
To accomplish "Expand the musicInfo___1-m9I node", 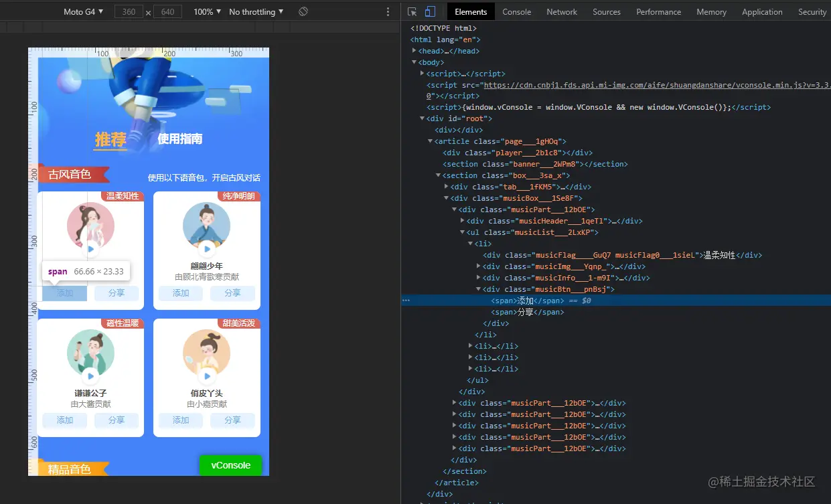I will pos(479,278).
